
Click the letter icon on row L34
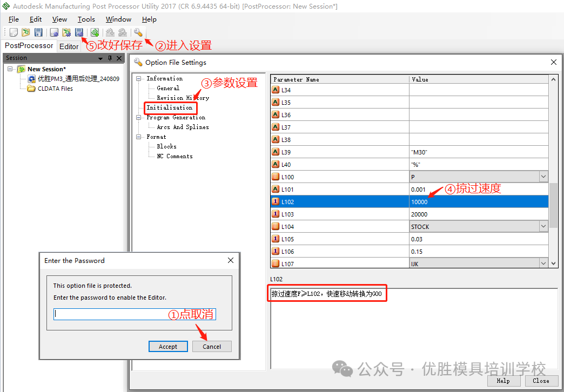coord(276,90)
